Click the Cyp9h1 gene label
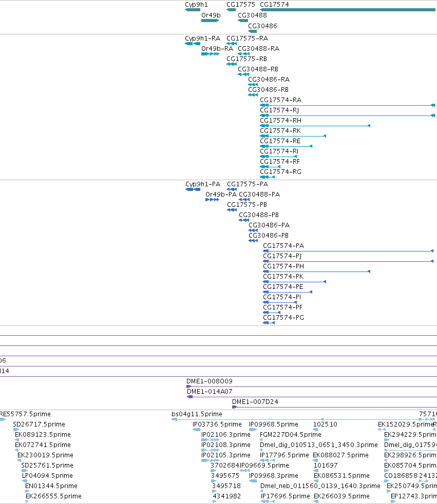Screen dimensions: 437x504 [x=196, y=5]
